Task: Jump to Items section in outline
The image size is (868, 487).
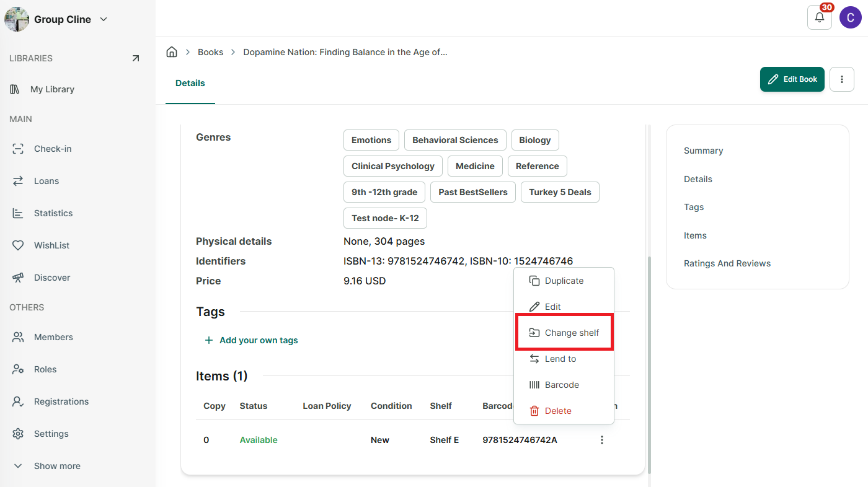Action: pyautogui.click(x=695, y=235)
